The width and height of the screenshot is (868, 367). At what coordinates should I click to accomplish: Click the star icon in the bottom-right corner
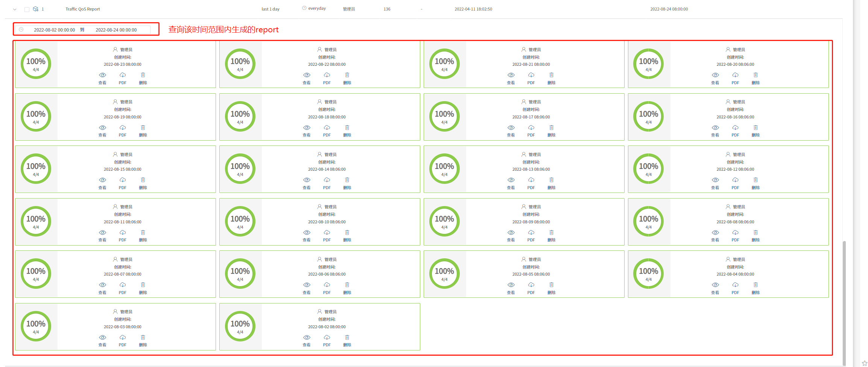(x=864, y=363)
